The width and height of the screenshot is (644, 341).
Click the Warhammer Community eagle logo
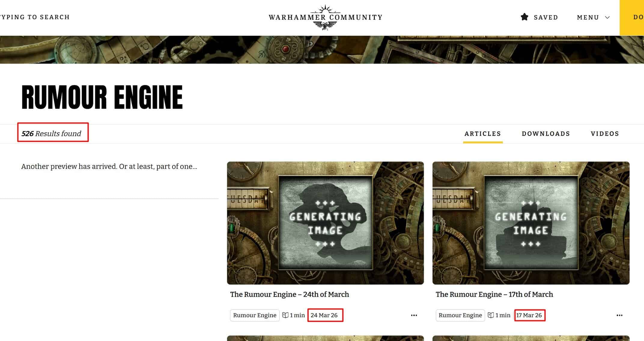click(325, 17)
